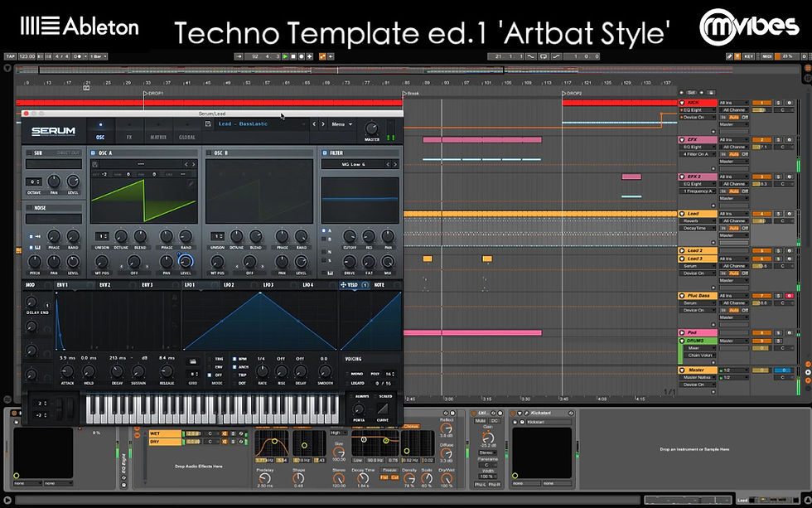Open the 1 Bar quantization dropdown
The image size is (812, 508).
(x=99, y=56)
